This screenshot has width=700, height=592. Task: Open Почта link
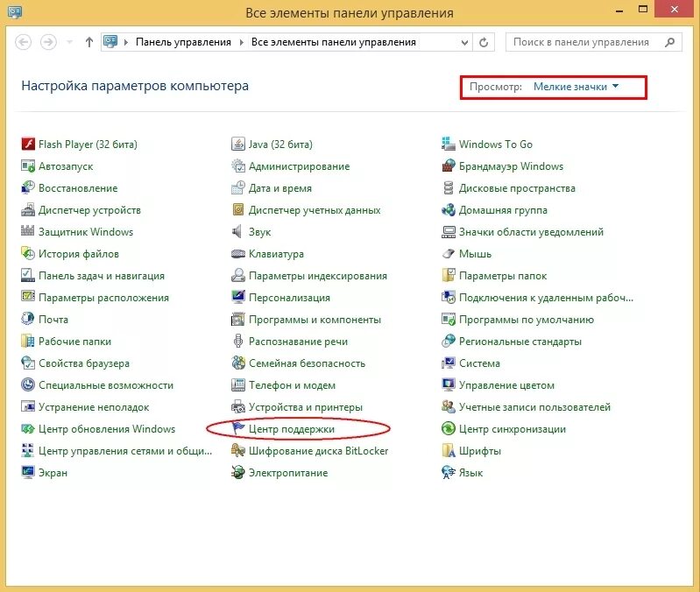pyautogui.click(x=53, y=320)
